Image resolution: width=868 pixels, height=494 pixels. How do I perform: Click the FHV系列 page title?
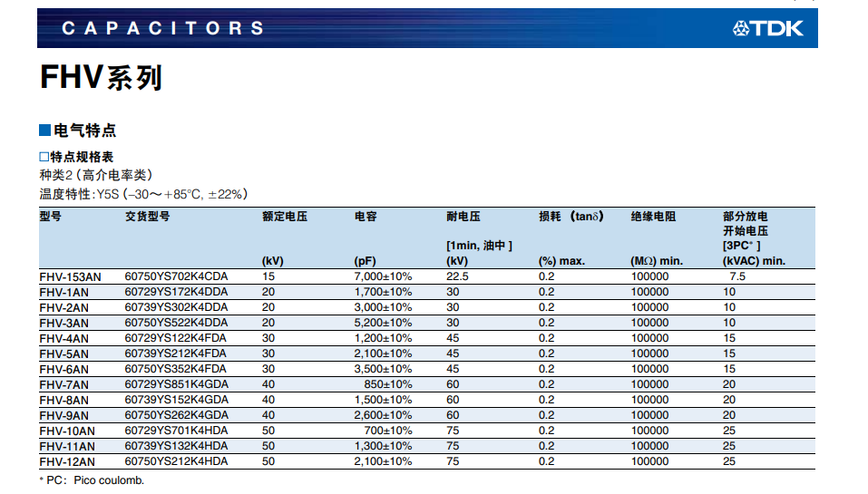[x=101, y=78]
